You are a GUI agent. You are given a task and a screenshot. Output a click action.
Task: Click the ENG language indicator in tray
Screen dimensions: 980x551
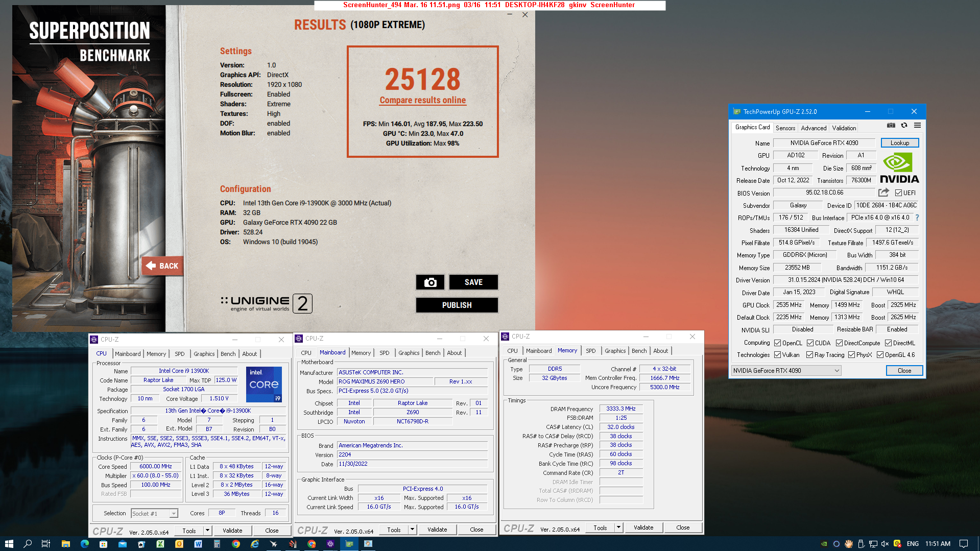913,544
